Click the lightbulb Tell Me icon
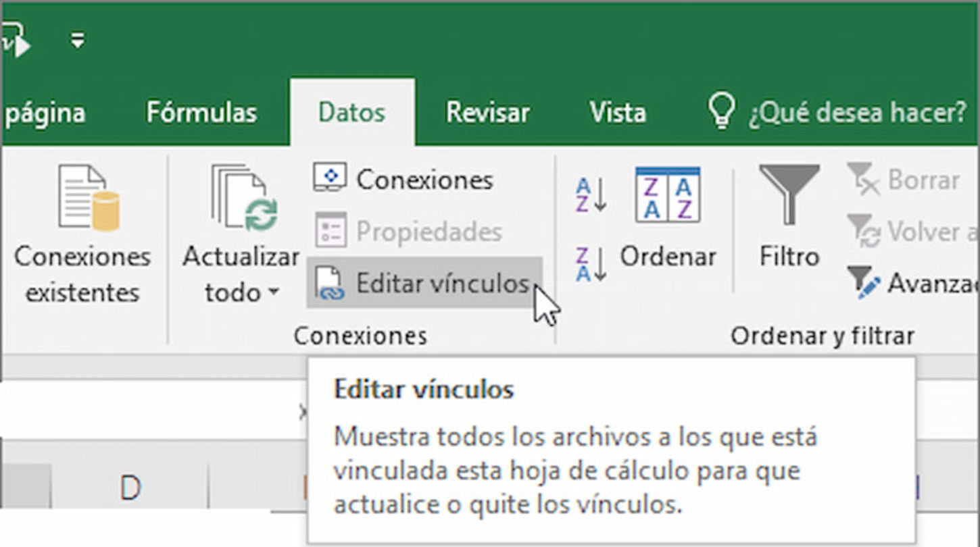 pos(720,111)
